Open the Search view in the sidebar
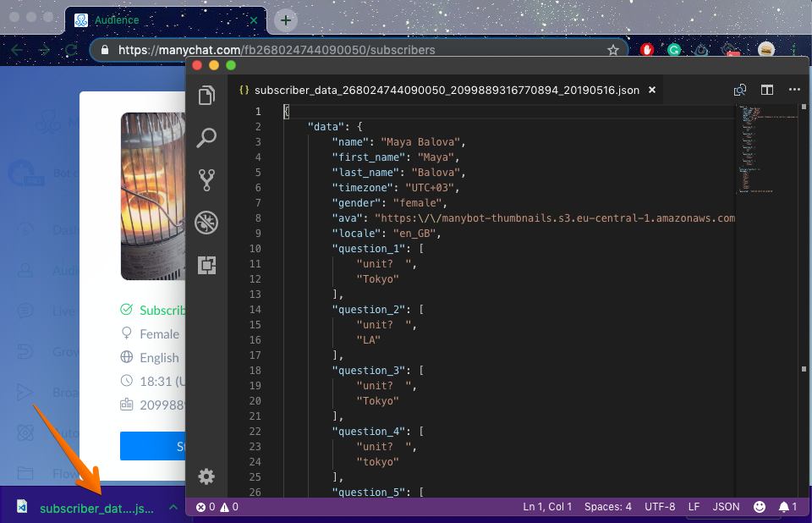 pos(206,137)
